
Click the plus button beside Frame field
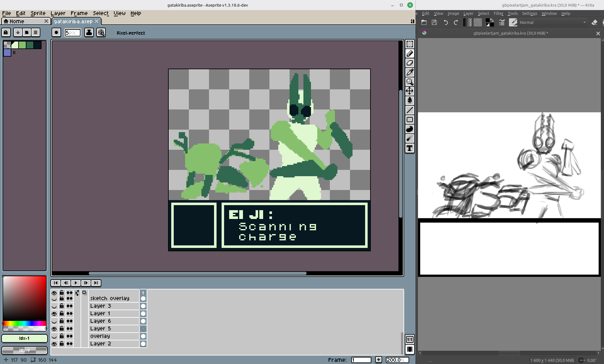tap(379, 360)
